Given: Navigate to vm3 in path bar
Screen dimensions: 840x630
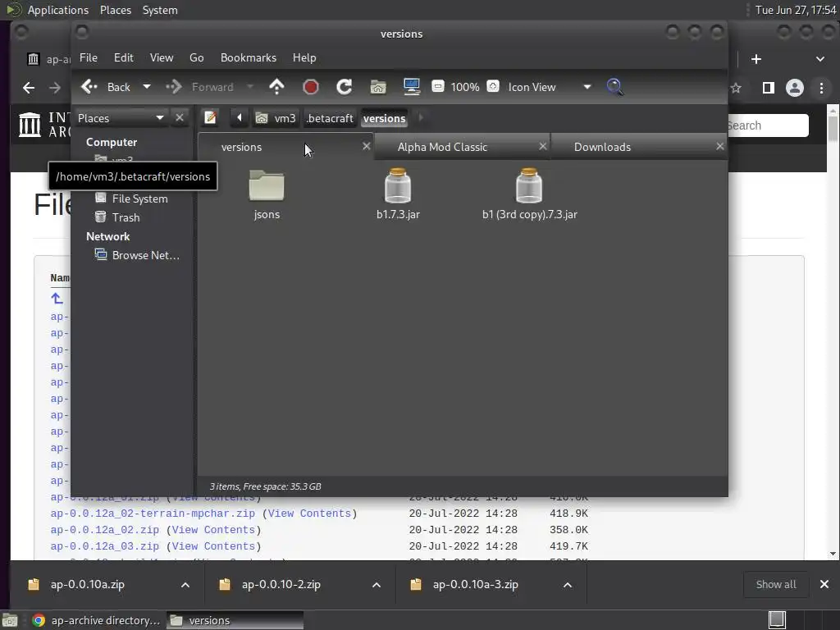Looking at the screenshot, I should pos(276,118).
